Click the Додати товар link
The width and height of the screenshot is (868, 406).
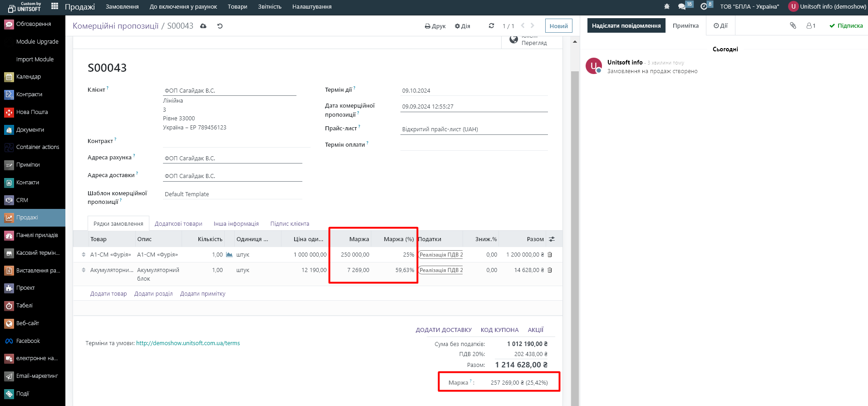108,294
